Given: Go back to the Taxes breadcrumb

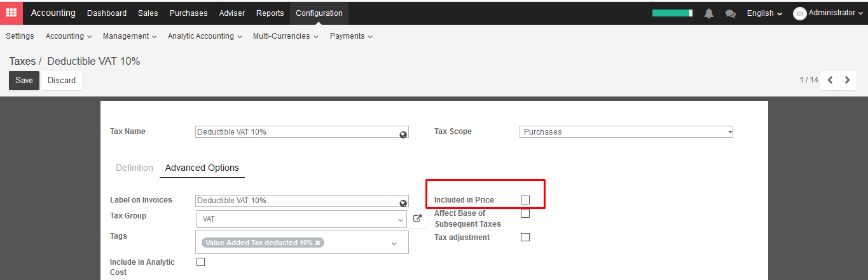Looking at the screenshot, I should click(22, 61).
